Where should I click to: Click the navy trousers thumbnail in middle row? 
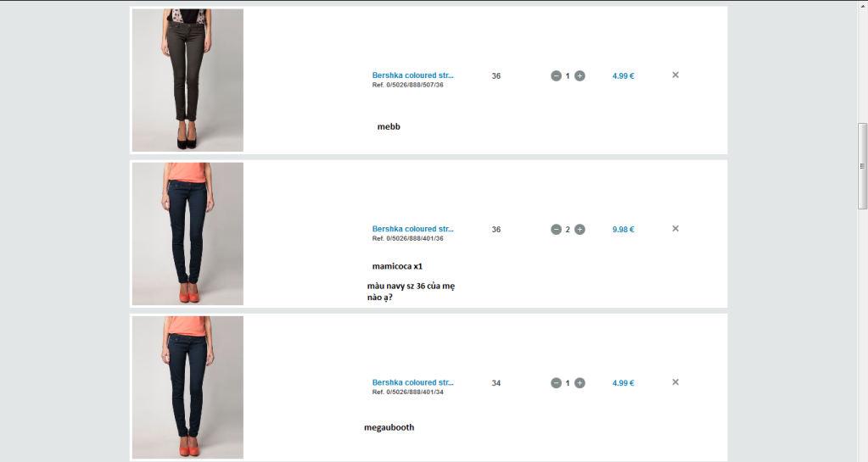click(x=188, y=233)
